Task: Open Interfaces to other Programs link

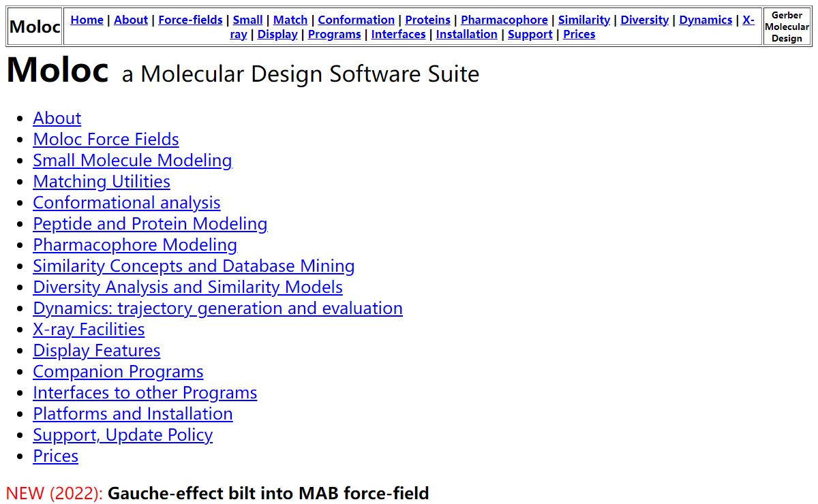Action: click(x=145, y=393)
